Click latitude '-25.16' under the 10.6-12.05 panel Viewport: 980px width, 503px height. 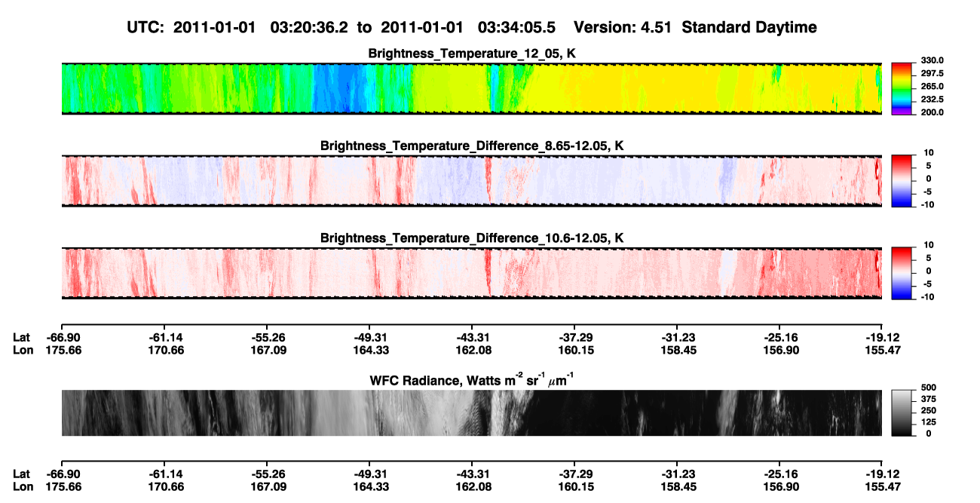pyautogui.click(x=779, y=338)
